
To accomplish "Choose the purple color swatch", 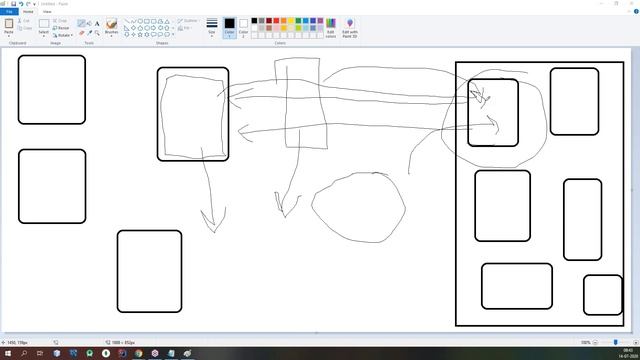I will [320, 21].
